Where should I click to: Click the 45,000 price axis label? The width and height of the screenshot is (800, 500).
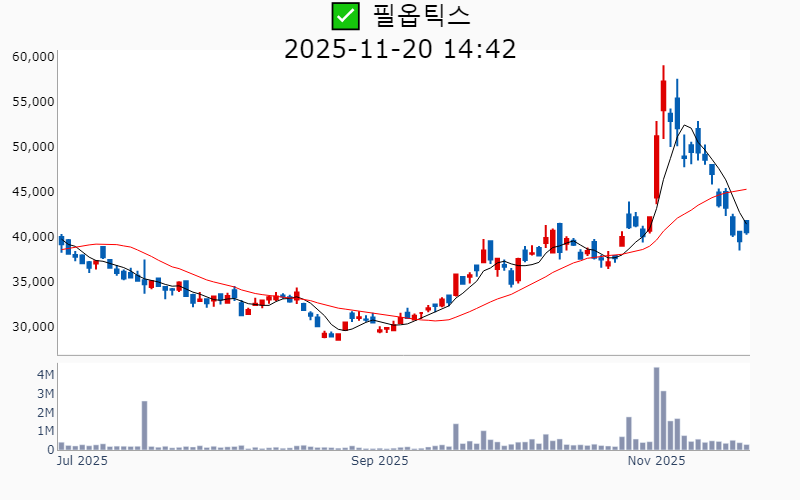coord(32,192)
